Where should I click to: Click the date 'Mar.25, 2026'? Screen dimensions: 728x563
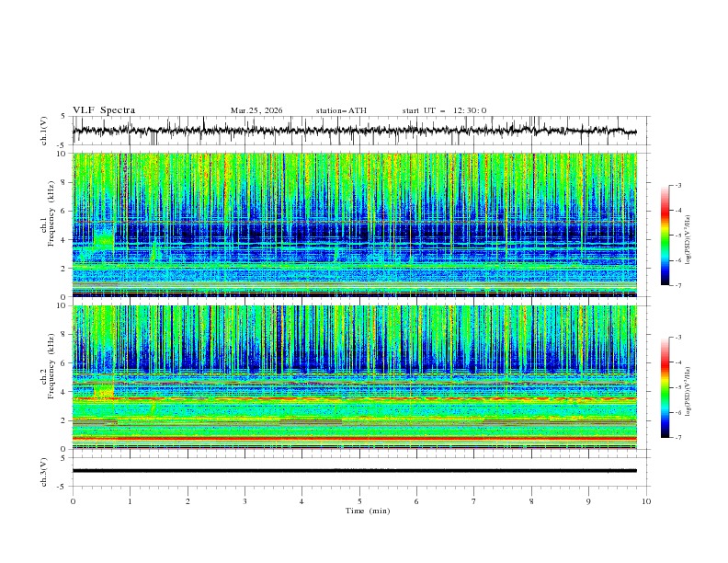click(256, 110)
